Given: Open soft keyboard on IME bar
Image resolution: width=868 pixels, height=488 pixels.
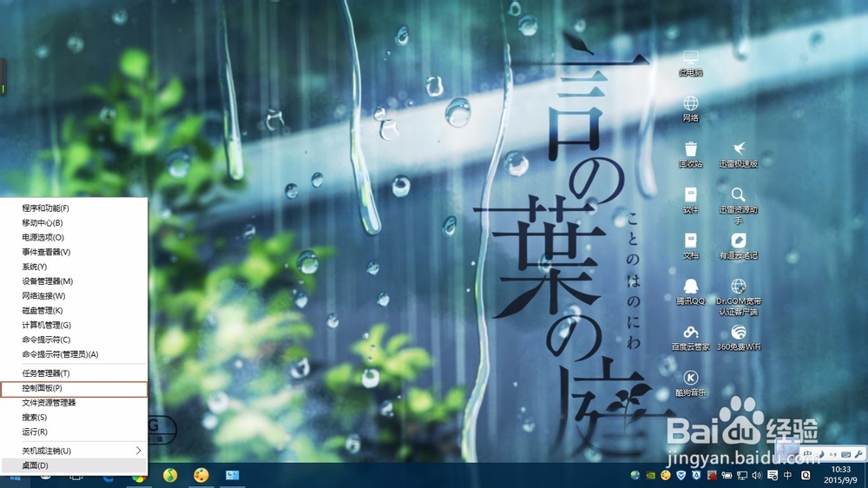Looking at the screenshot, I should tap(845, 454).
